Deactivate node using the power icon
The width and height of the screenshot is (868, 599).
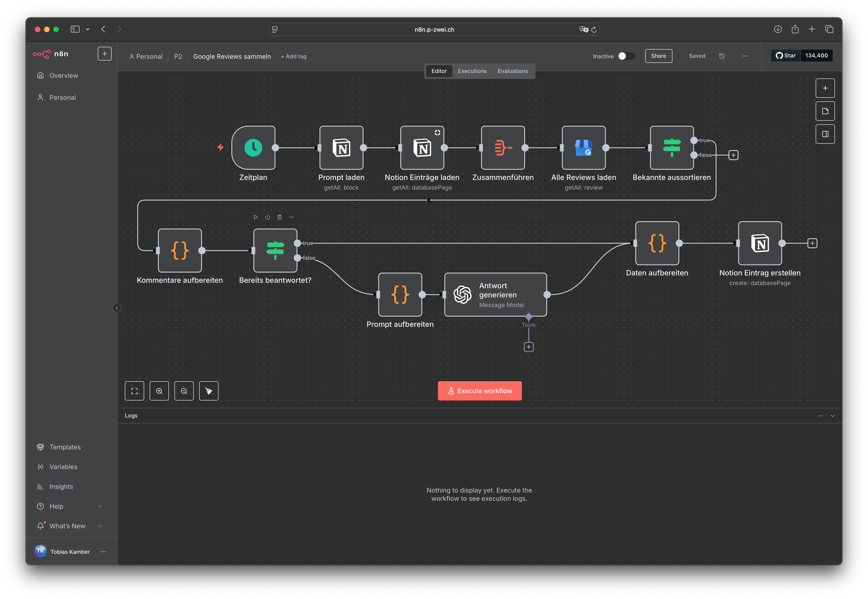pos(268,217)
